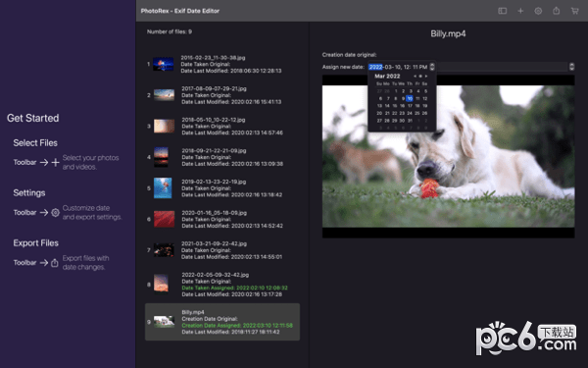This screenshot has width=588, height=368.
Task: Go to next month in calendar popup
Action: [x=426, y=77]
